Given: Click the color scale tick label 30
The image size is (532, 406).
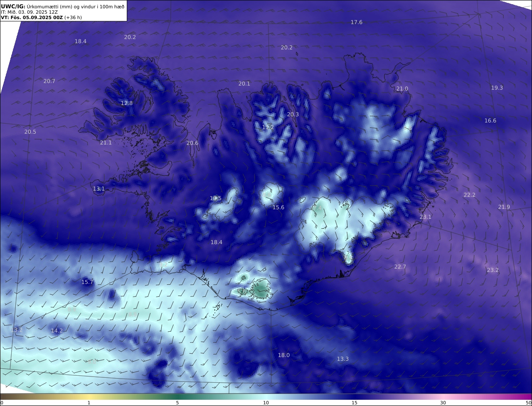Looking at the screenshot, I should [443, 403].
